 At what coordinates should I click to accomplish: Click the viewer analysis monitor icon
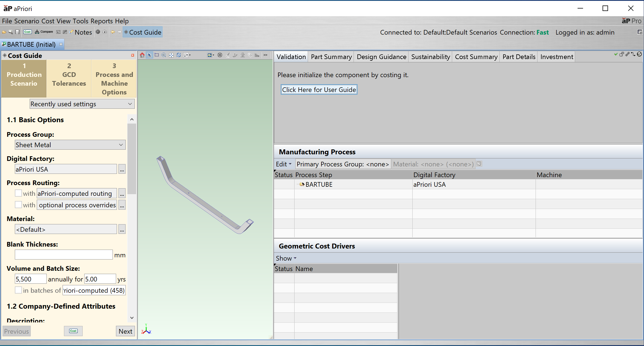click(x=210, y=55)
